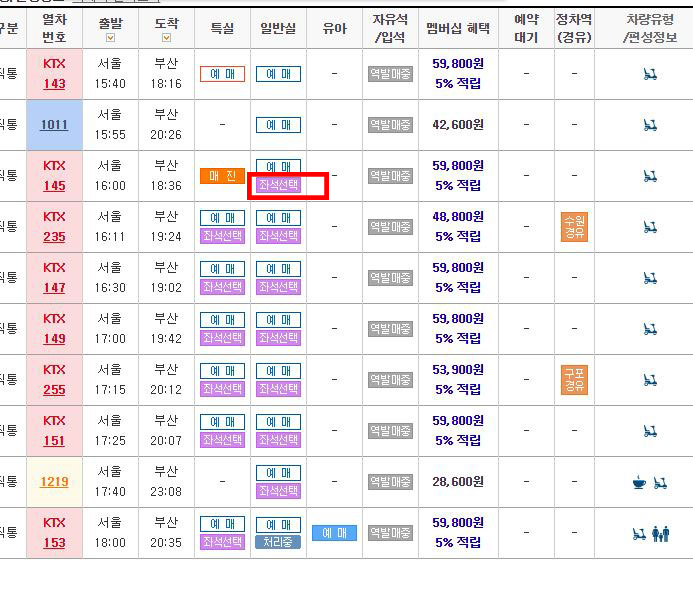Book 특실 예매 for KTX 235
This screenshot has height=613, width=693.
222,218
